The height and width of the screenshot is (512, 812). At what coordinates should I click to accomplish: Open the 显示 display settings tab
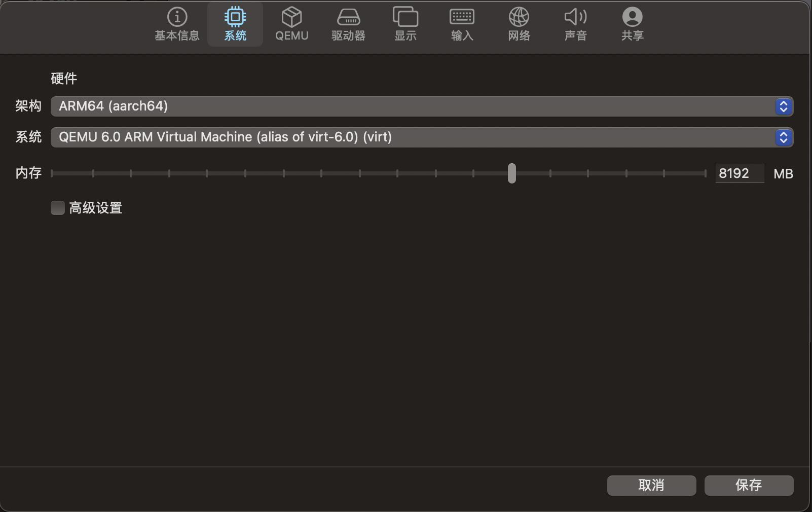tap(405, 24)
